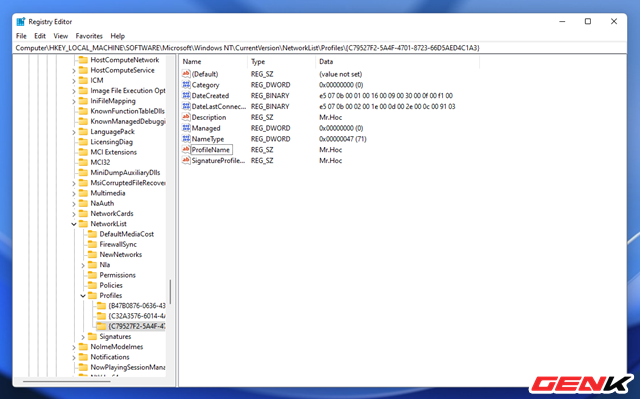The width and height of the screenshot is (640, 399).
Task: Collapse the NetworkList tree node
Action: coord(74,224)
